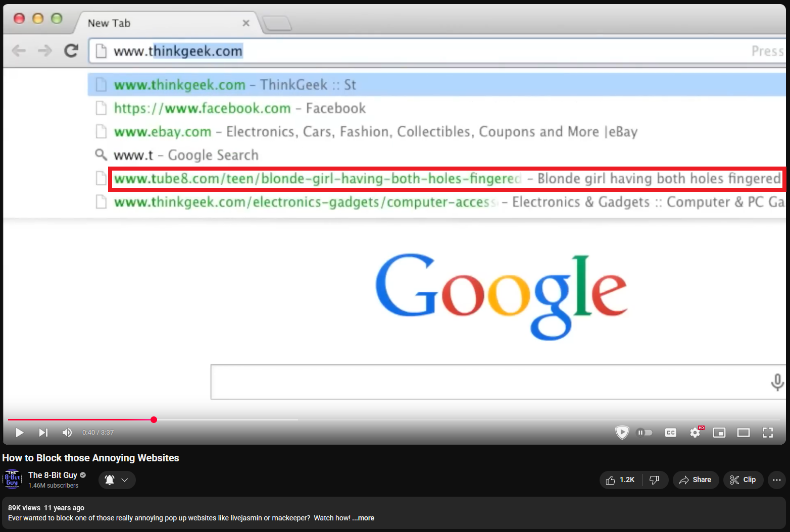Click the microphone voice search icon
Image resolution: width=790 pixels, height=532 pixels.
pos(777,382)
